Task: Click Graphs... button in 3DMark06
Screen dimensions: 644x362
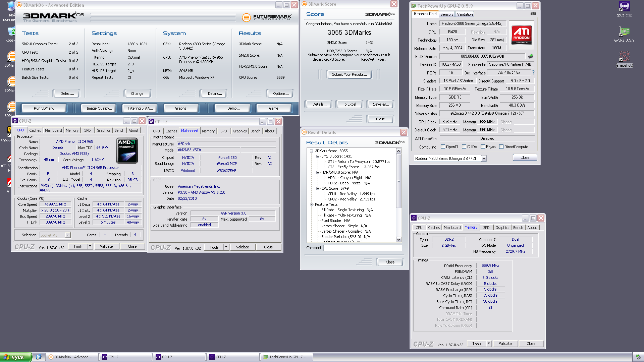Action: (x=182, y=108)
